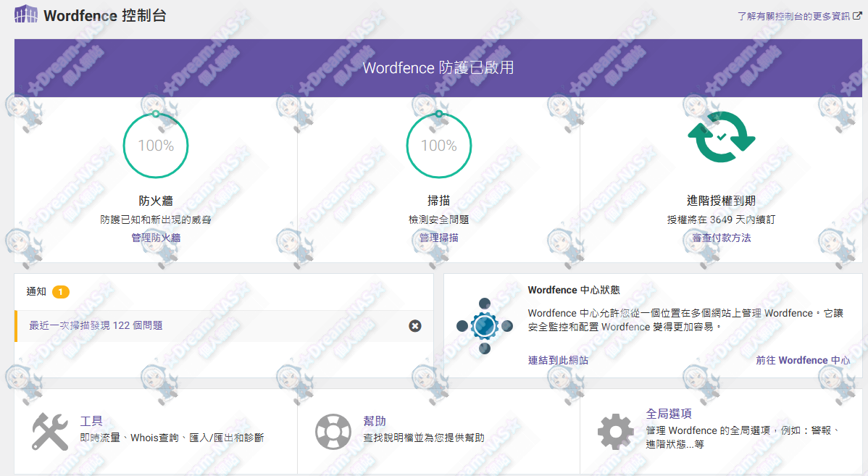Screen dimensions: 868x476
Task: Open 管理防火牆 link
Action: 155,237
